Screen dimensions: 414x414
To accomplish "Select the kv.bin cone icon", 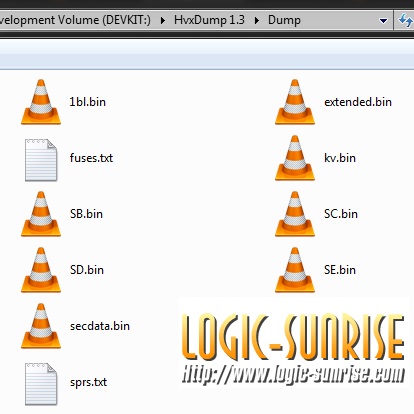I will coord(295,158).
